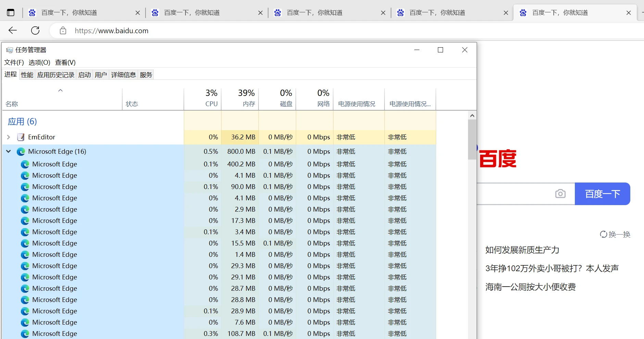644x339 pixels.
Task: Sort by CPU column header
Action: (203, 99)
